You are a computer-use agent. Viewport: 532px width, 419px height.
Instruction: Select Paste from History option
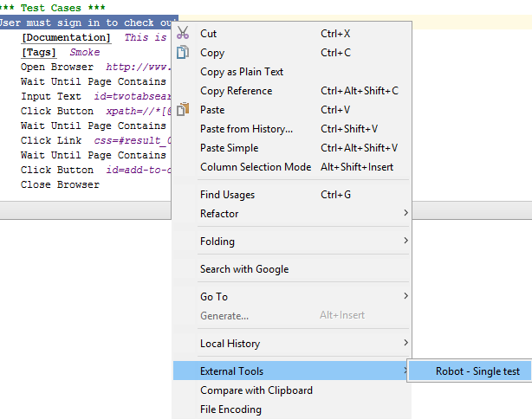tap(246, 129)
